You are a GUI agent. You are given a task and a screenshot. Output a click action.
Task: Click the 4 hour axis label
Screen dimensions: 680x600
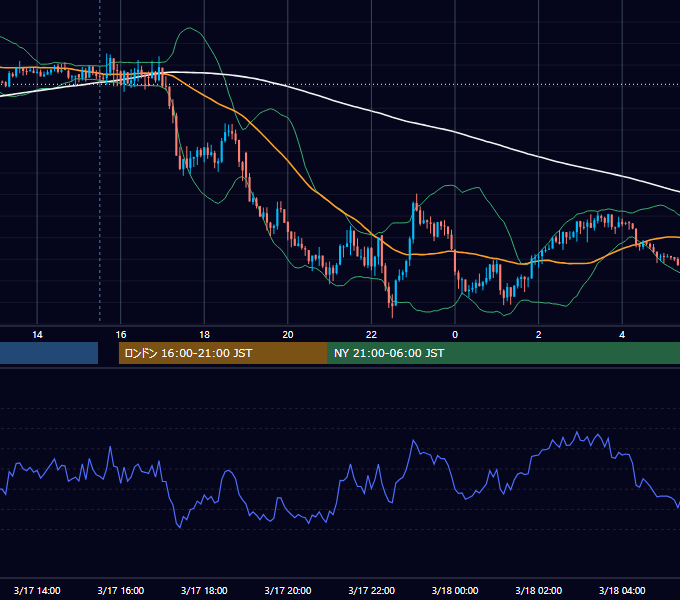tap(622, 335)
